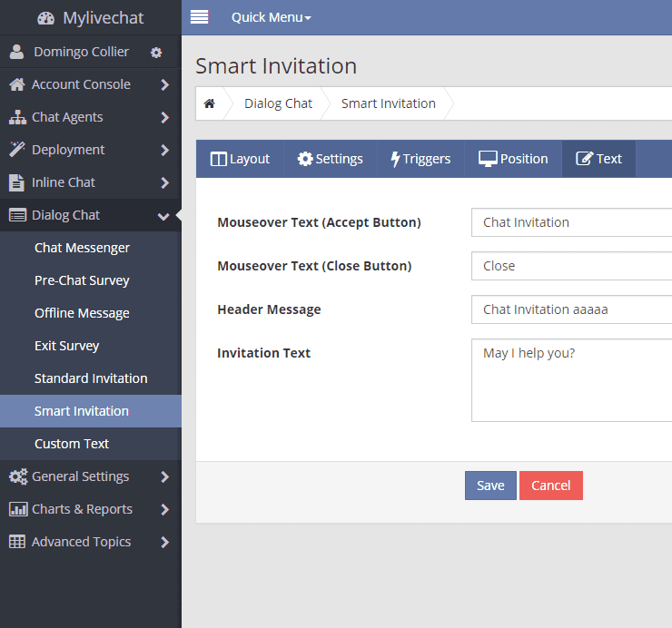Click the General Settings gears icon
Image resolution: width=672 pixels, height=628 pixels.
pyautogui.click(x=18, y=476)
